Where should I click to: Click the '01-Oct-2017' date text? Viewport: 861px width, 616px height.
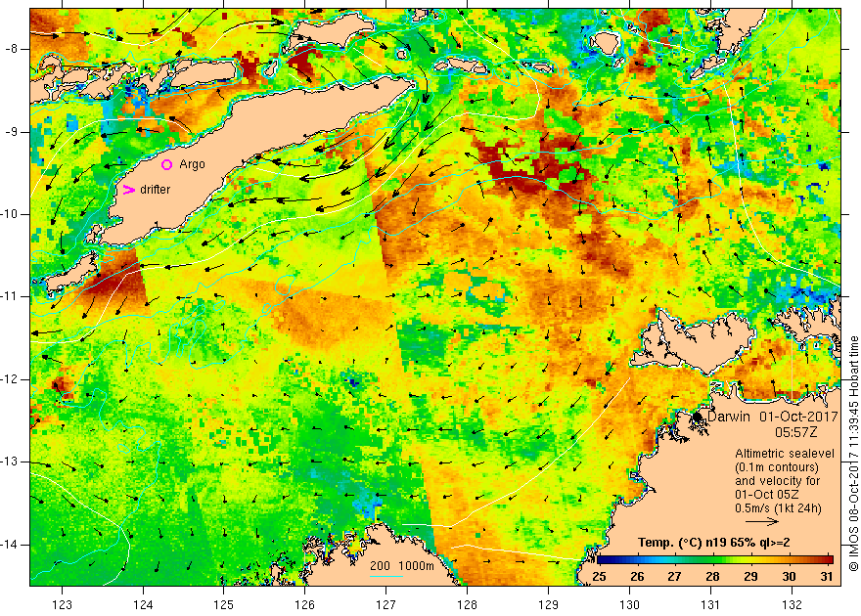click(799, 417)
